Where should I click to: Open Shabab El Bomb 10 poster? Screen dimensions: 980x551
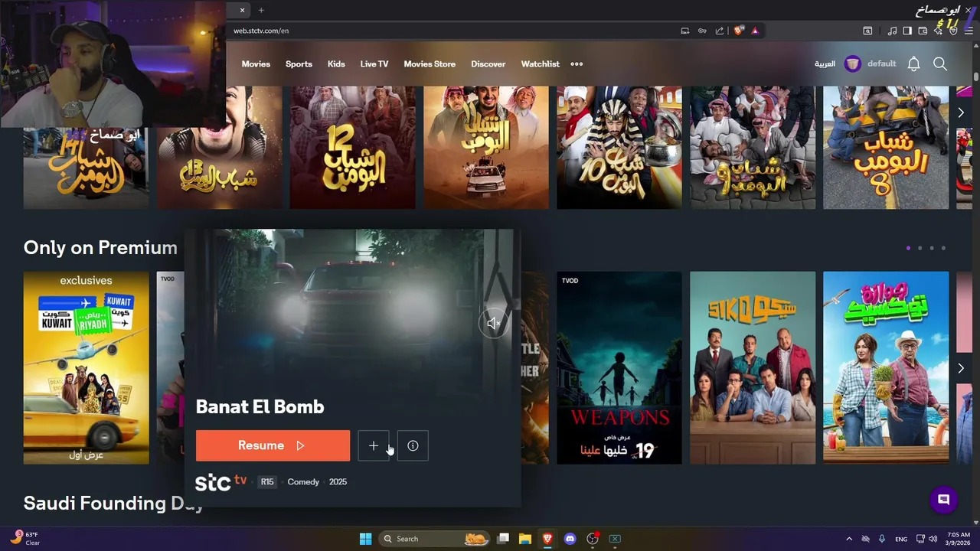pyautogui.click(x=619, y=147)
